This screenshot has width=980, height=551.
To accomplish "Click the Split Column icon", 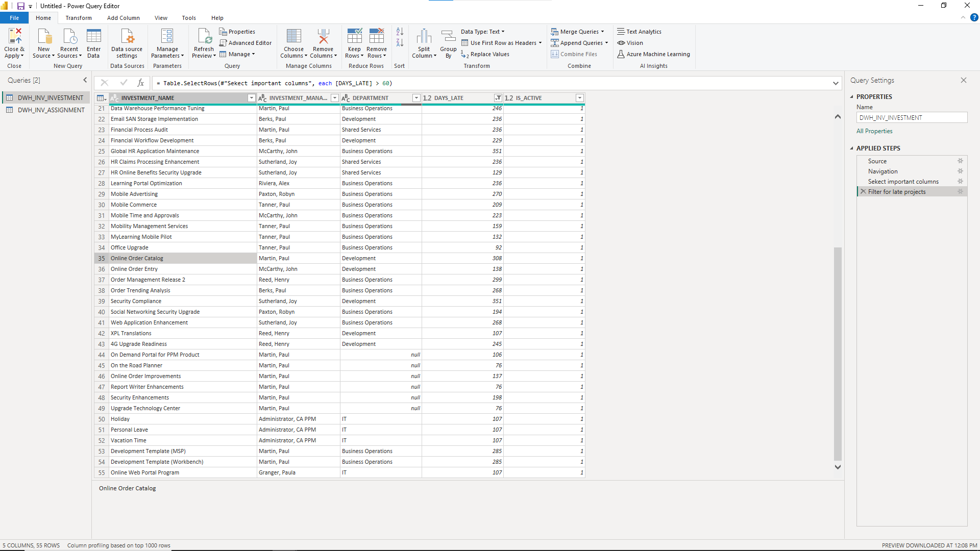I will pos(424,36).
